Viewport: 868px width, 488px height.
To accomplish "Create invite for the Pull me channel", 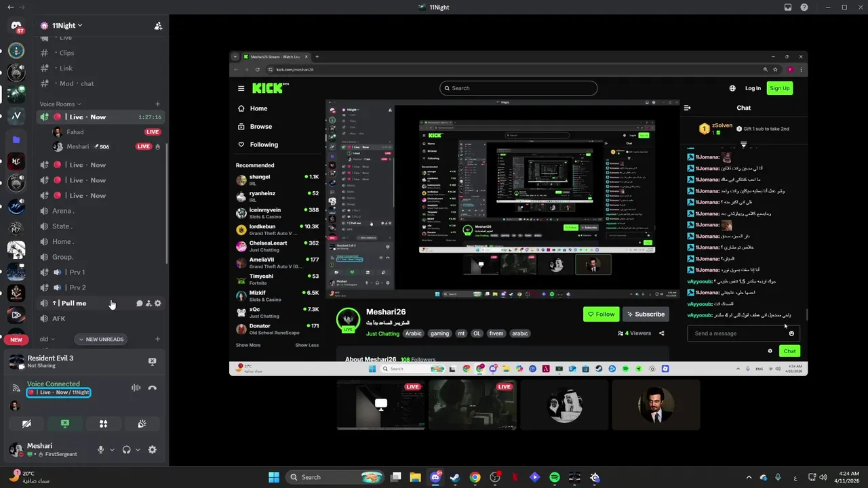I will click(x=149, y=303).
